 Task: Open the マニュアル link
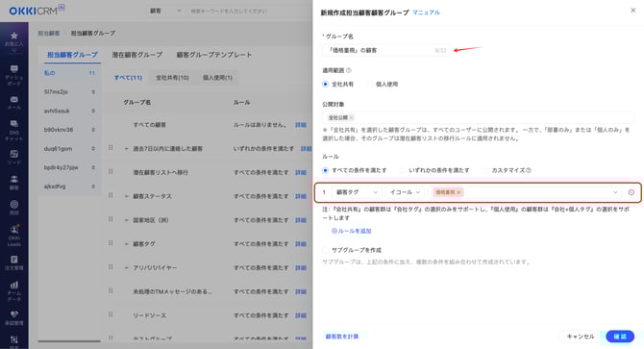coord(426,12)
